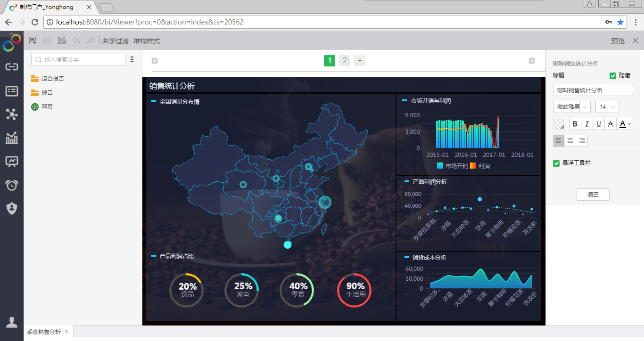The image size is (644, 341).
Task: Toggle the 悬浮工具栏 checkbox
Action: coord(556,163)
